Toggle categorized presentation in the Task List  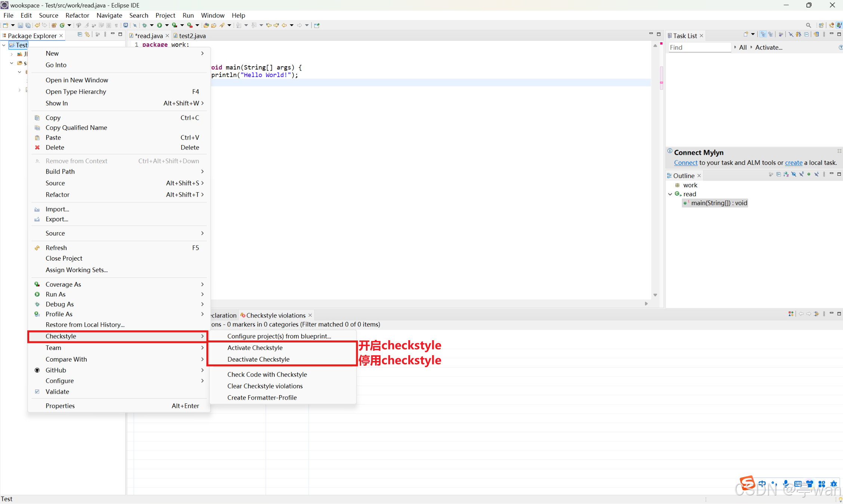(763, 34)
